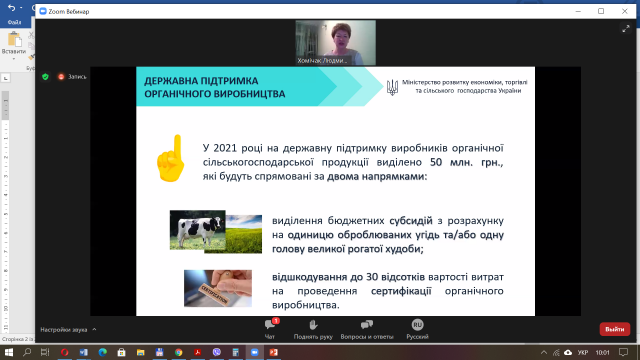Click the RU language interpretation icon
Viewport: 640px width, 360px height.
coord(417,325)
